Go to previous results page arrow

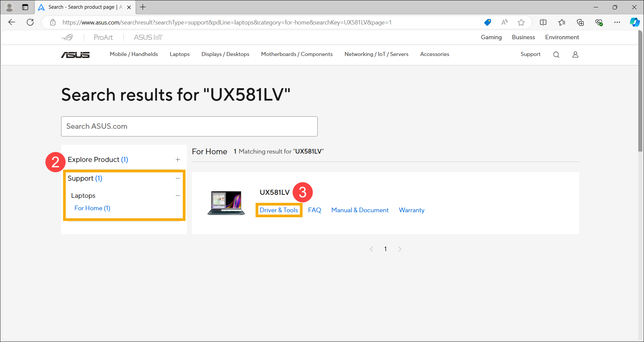pos(371,249)
